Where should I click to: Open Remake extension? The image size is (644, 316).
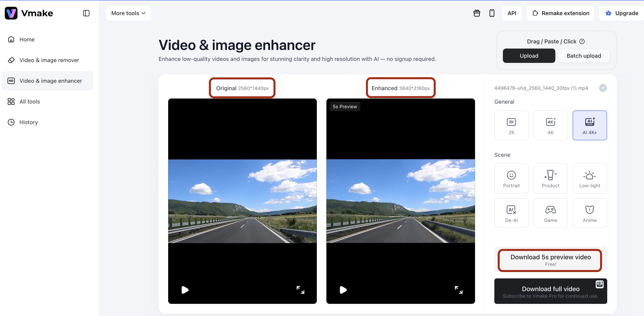(560, 13)
